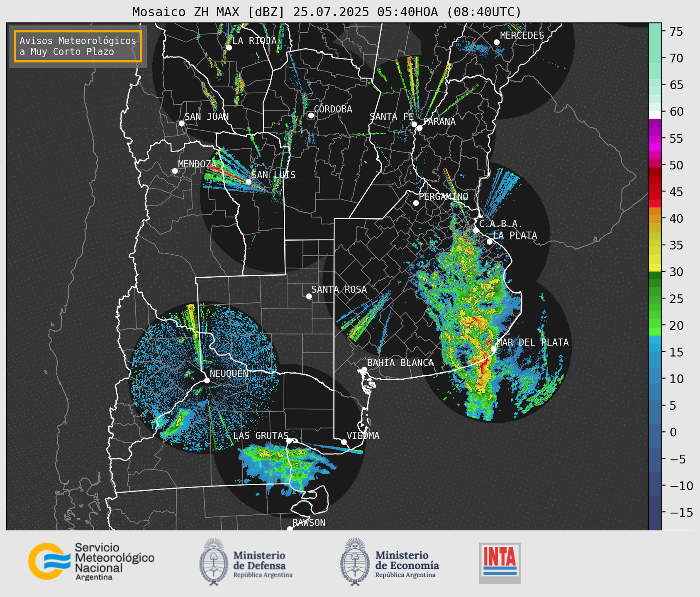The width and height of the screenshot is (700, 597).
Task: Click the Ministerio de Defensa text
Action: (263, 564)
